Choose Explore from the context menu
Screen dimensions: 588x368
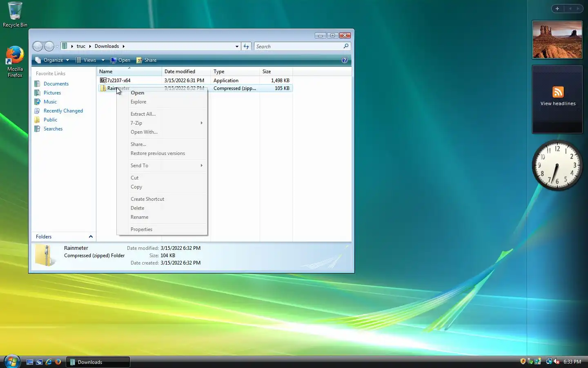pos(162,102)
